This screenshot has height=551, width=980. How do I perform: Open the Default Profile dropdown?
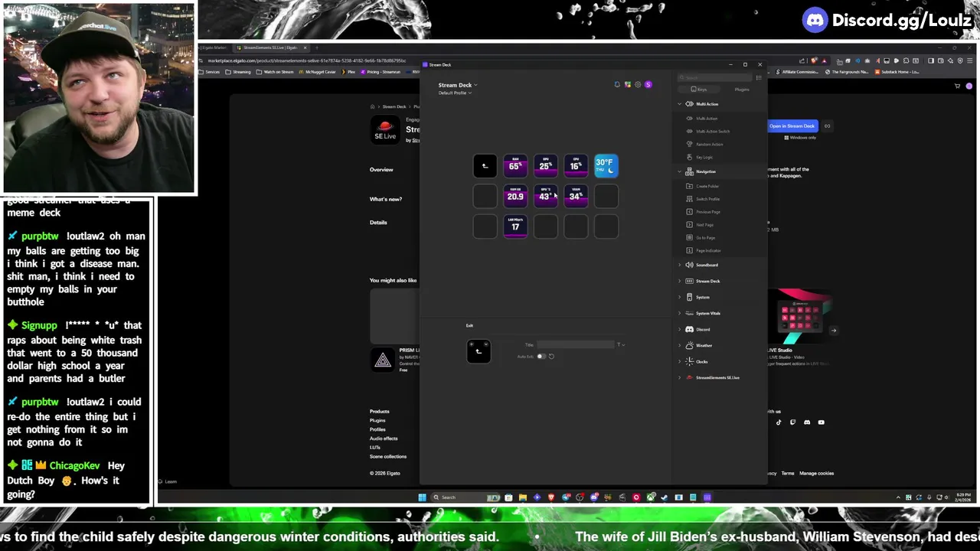(x=455, y=93)
